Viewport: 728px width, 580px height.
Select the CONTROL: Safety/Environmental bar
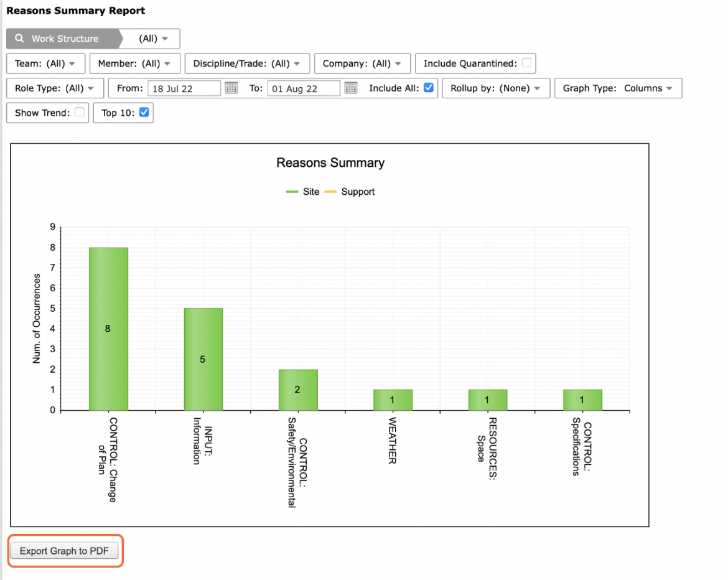[x=298, y=390]
